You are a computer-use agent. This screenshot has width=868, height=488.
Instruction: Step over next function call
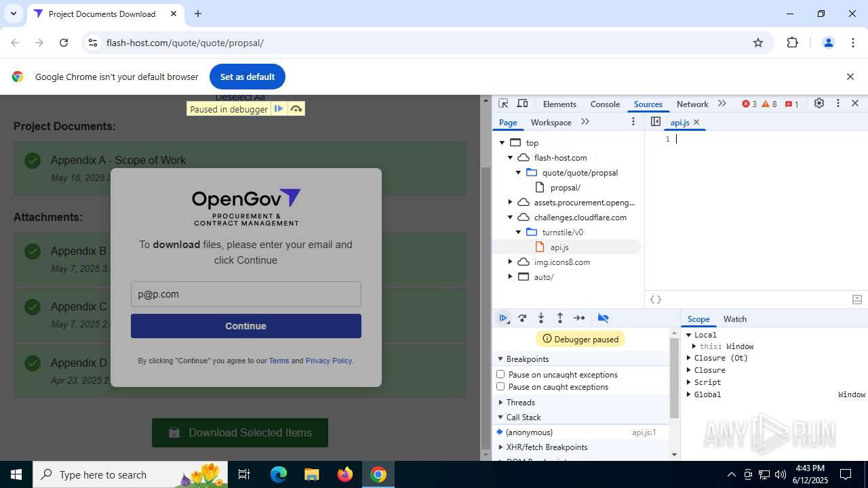coord(522,318)
